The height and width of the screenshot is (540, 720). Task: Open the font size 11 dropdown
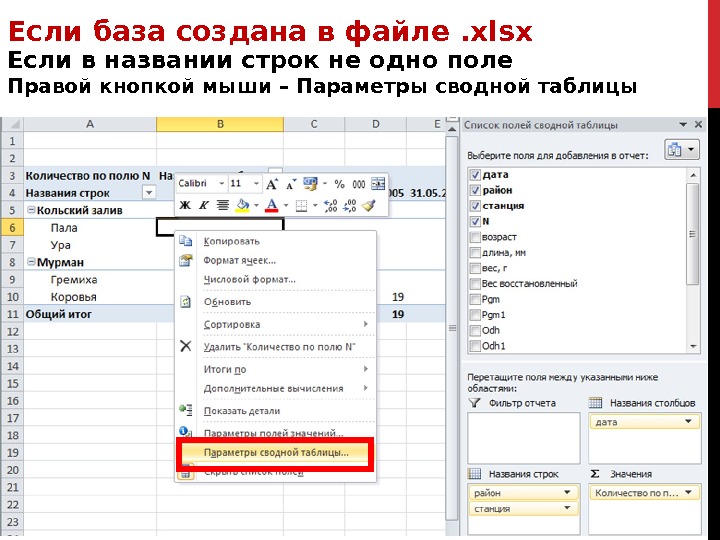(256, 184)
